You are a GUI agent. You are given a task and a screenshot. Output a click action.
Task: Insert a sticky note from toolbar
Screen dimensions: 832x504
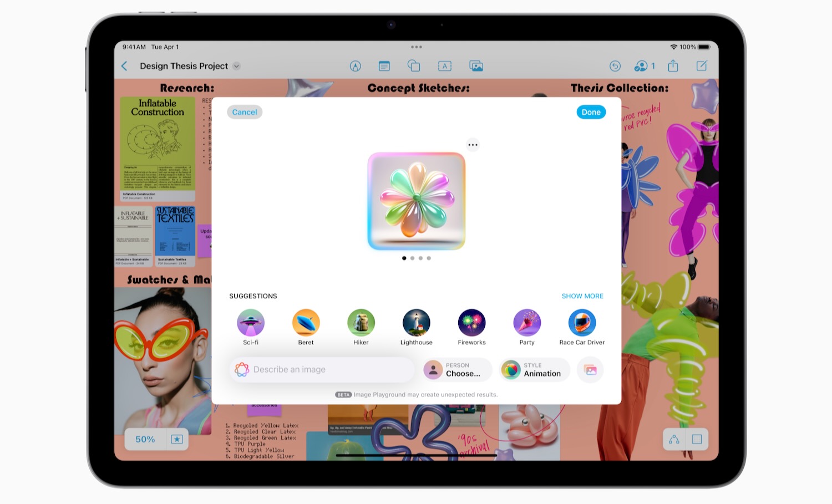[x=384, y=66]
